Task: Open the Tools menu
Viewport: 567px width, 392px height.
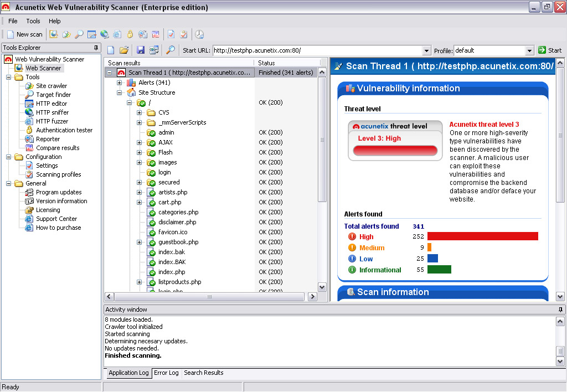Action: point(33,20)
